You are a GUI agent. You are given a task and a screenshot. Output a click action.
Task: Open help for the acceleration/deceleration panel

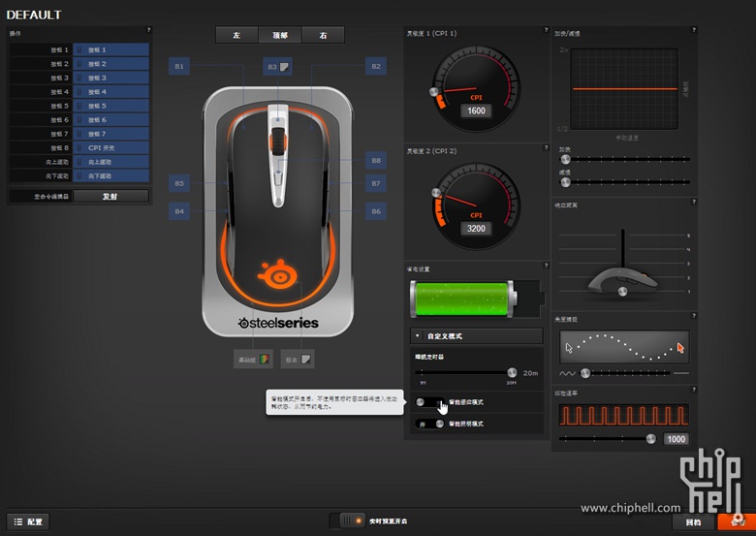[x=694, y=30]
